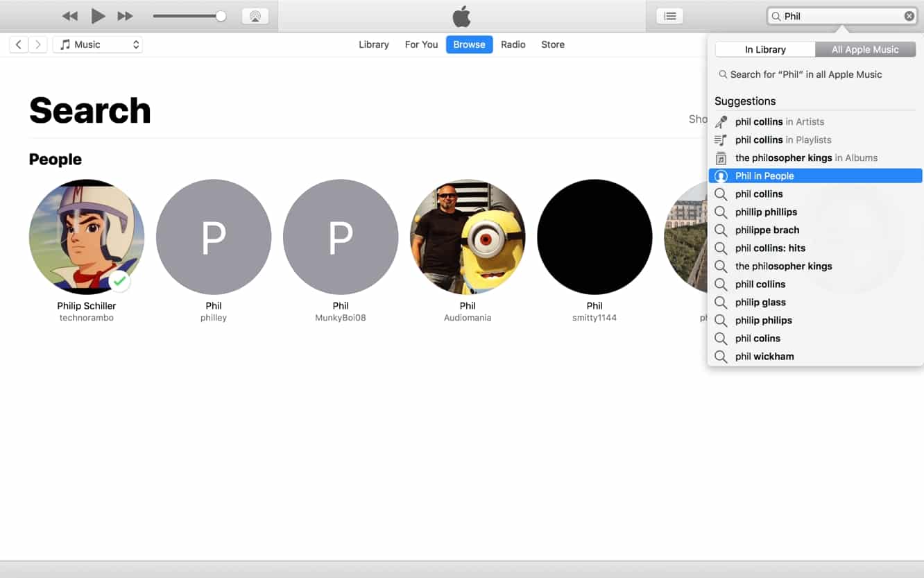
Task: Open Philip Schiller's profile picture
Action: (87, 237)
